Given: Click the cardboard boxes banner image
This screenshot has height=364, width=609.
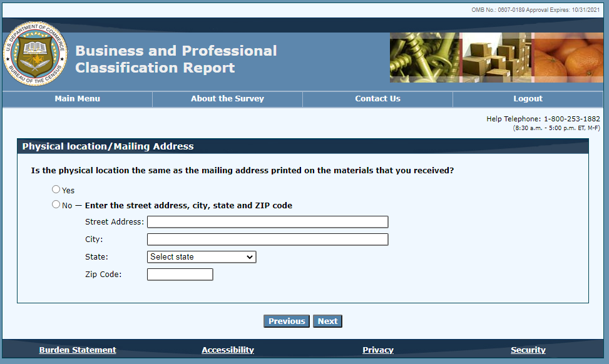Looking at the screenshot, I should (x=496, y=58).
